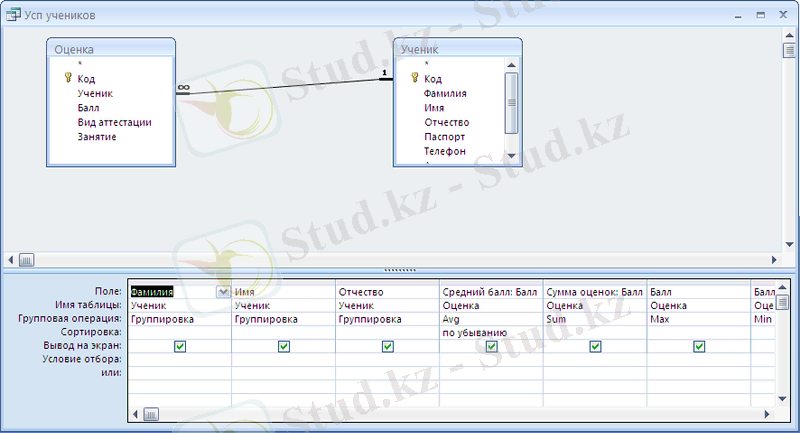Click the Ученик table title bar
This screenshot has width=800, height=433.
click(x=458, y=49)
